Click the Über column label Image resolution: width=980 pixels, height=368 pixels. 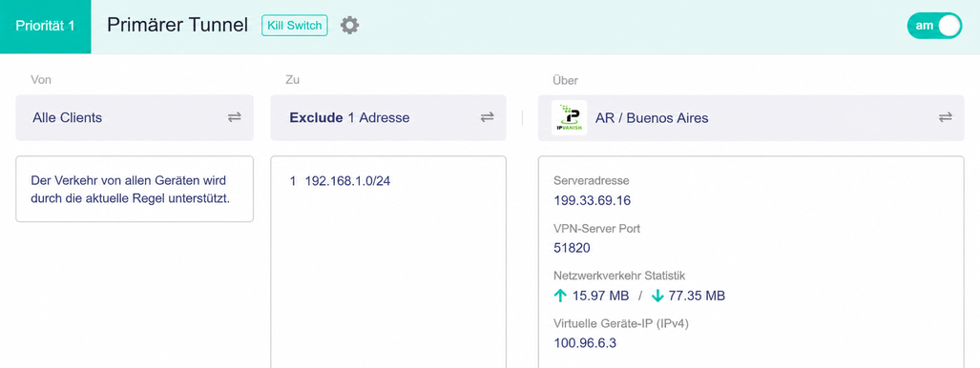coord(566,80)
